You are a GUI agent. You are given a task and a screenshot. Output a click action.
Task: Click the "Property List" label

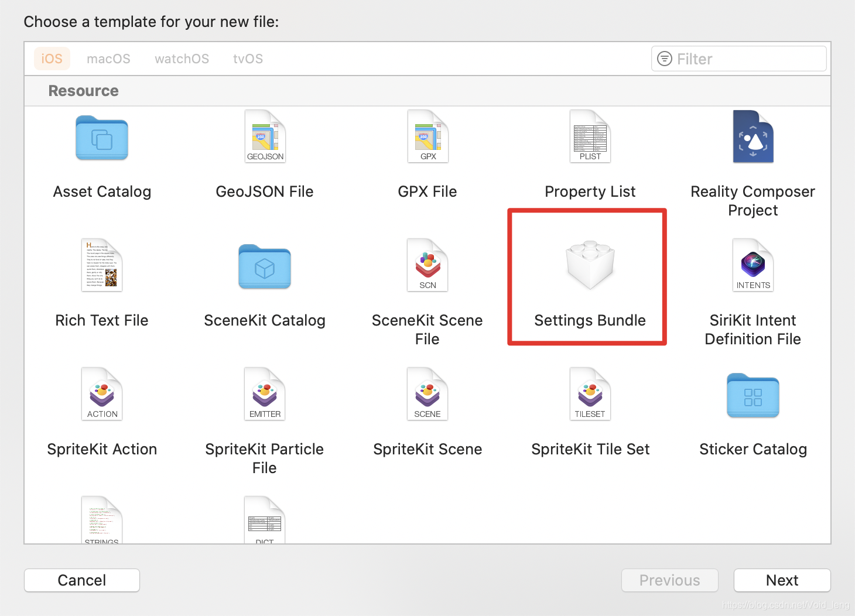point(590,191)
